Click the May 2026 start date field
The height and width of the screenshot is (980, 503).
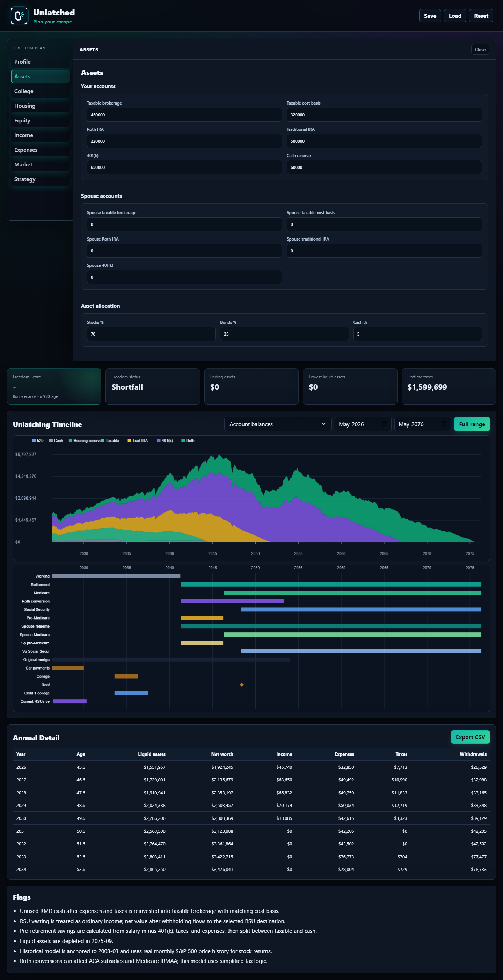pyautogui.click(x=363, y=424)
